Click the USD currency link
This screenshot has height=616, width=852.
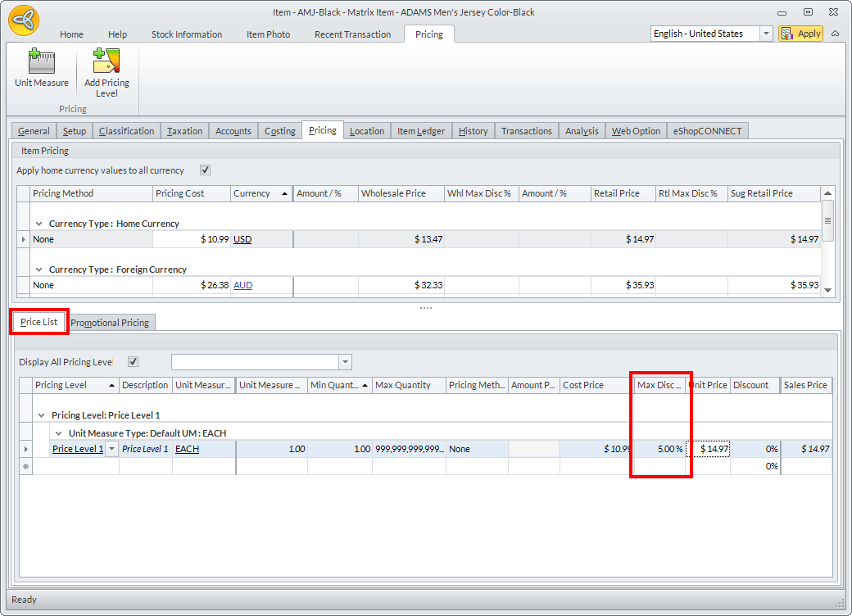pyautogui.click(x=242, y=239)
